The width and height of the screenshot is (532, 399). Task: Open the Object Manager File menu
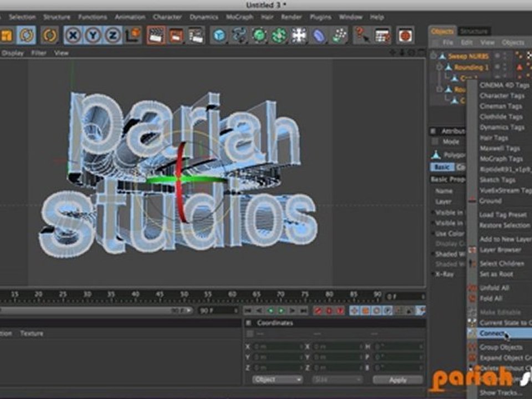pyautogui.click(x=448, y=43)
